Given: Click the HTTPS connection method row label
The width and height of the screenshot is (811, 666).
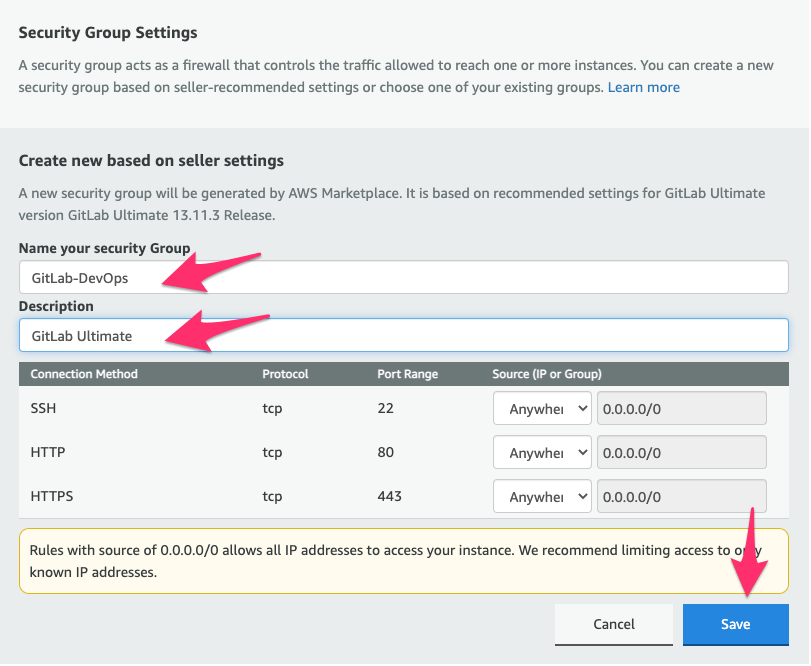Looking at the screenshot, I should (x=50, y=497).
